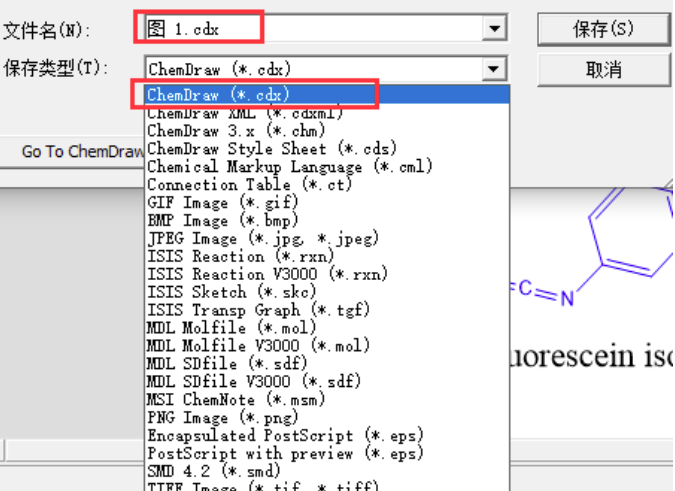The image size is (675, 491).
Task: Select ChemDraw XML (*.cdxml) format
Action: [x=327, y=113]
